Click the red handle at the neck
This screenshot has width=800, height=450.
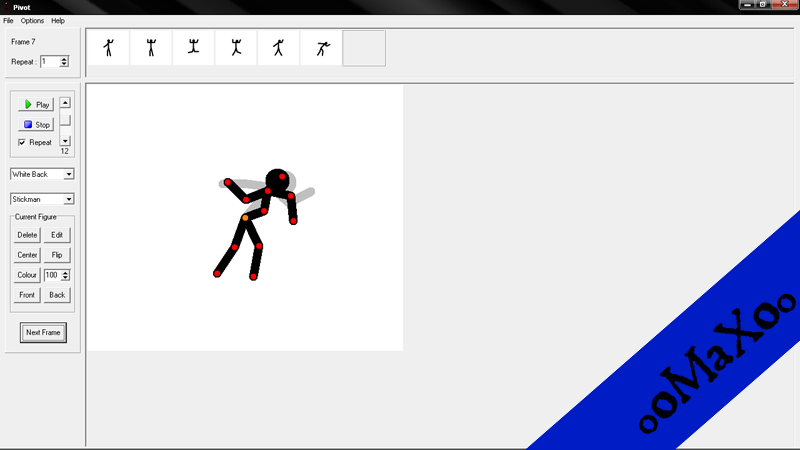[x=267, y=191]
